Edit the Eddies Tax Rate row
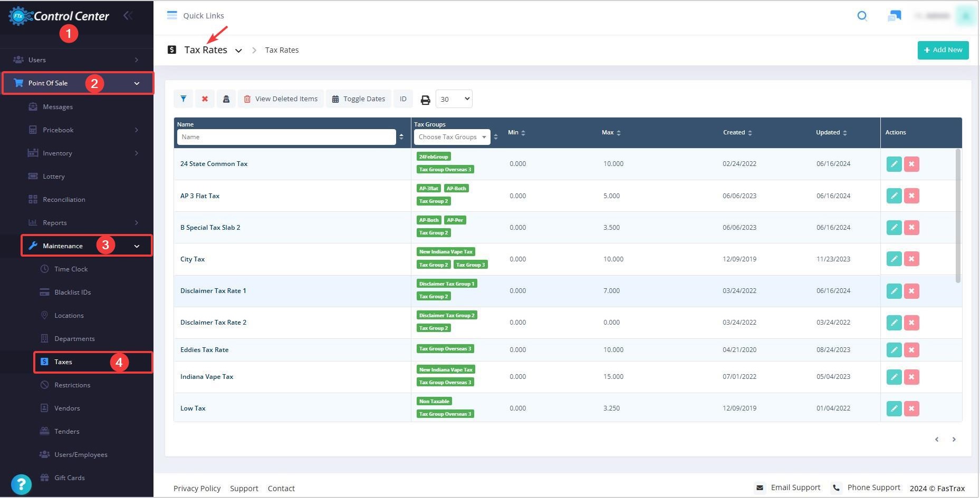The height and width of the screenshot is (498, 980). [x=894, y=350]
